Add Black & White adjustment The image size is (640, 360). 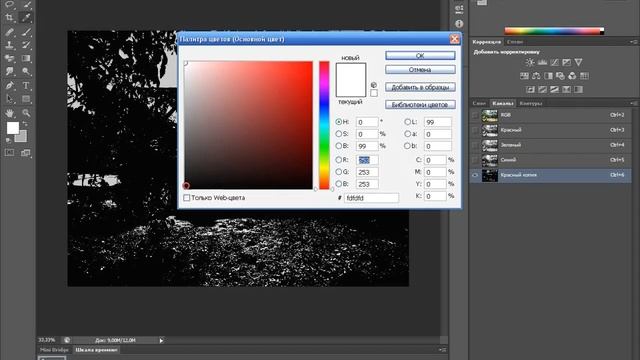[x=548, y=76]
